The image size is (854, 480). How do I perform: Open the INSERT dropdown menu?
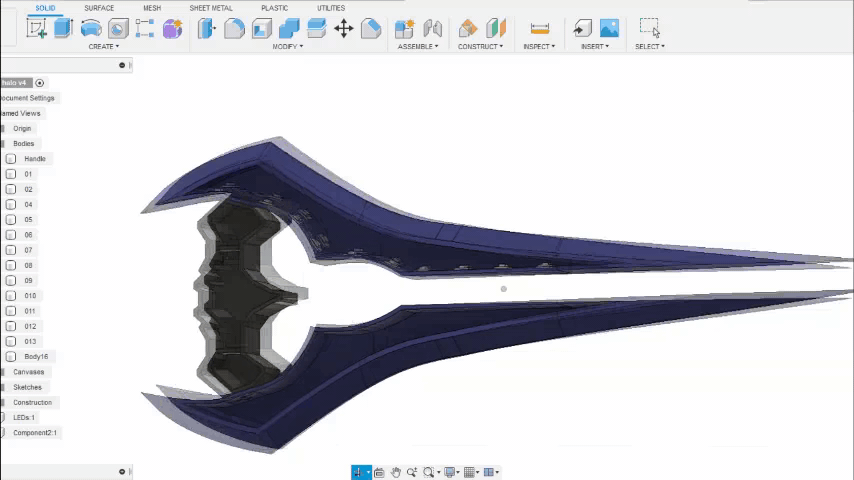pyautogui.click(x=595, y=47)
